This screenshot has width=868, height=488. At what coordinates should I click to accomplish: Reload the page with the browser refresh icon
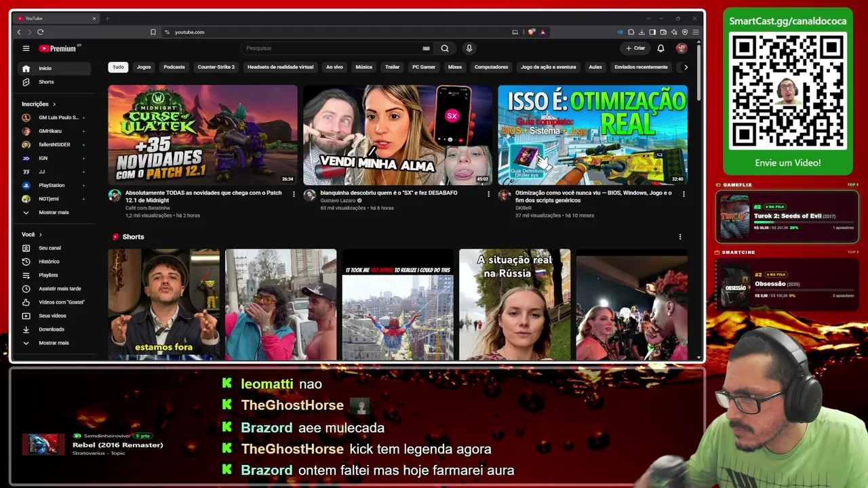point(41,32)
